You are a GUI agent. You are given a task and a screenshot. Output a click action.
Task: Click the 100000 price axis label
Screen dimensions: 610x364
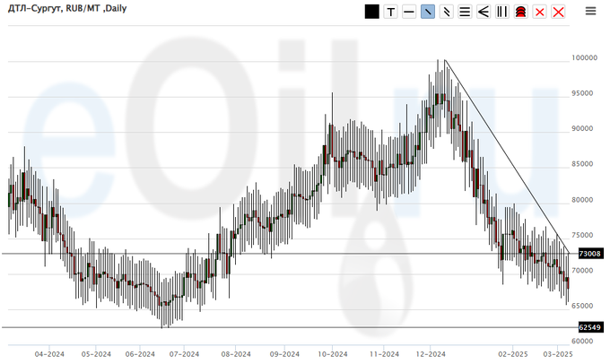(x=585, y=57)
